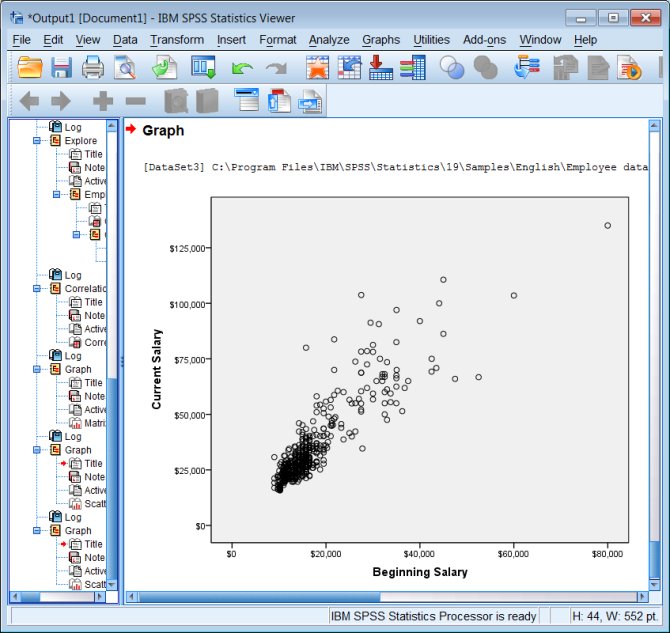Open the Graphs menu
The height and width of the screenshot is (633, 670).
tap(381, 40)
